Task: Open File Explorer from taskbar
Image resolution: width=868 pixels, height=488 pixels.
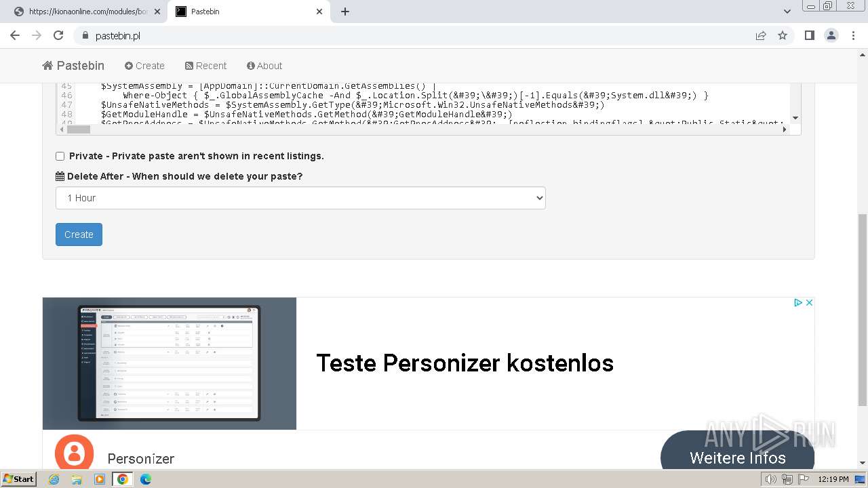Action: [x=77, y=479]
